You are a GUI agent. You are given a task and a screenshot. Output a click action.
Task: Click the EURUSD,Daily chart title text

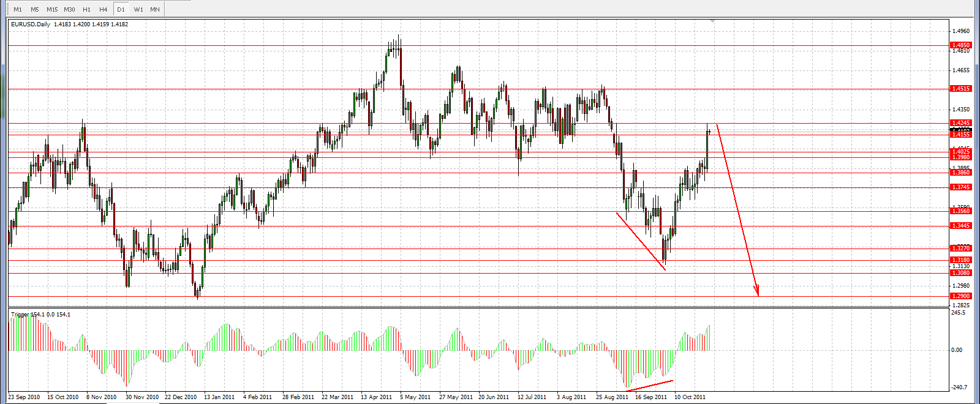pyautogui.click(x=31, y=24)
